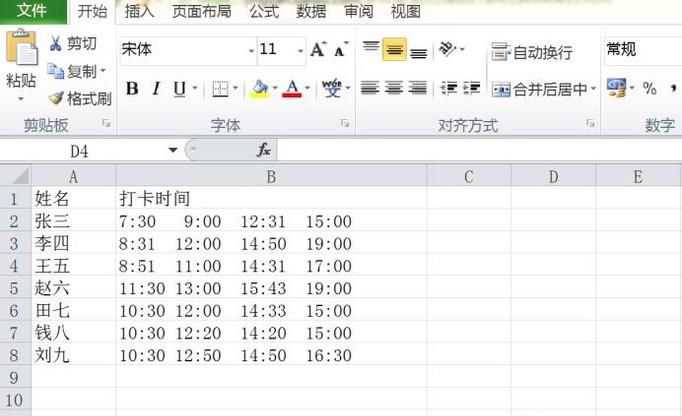The width and height of the screenshot is (682, 416).
Task: Click cell with 打卡时间 header
Action: coord(271,198)
